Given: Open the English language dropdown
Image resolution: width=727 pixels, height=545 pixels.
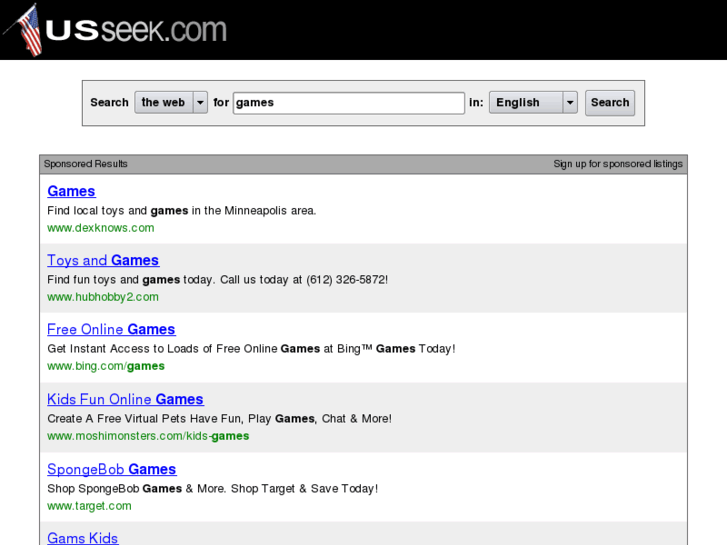Looking at the screenshot, I should coord(533,103).
